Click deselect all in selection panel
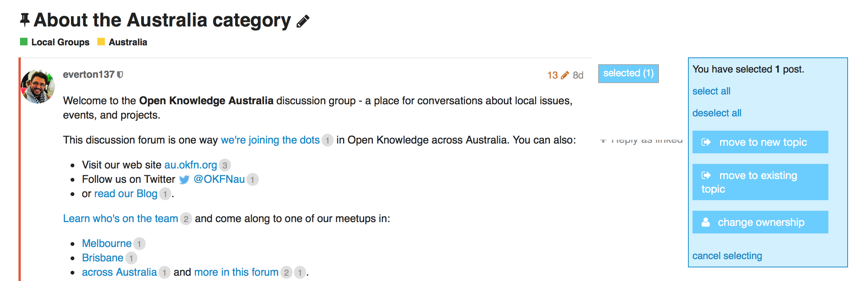 716,113
